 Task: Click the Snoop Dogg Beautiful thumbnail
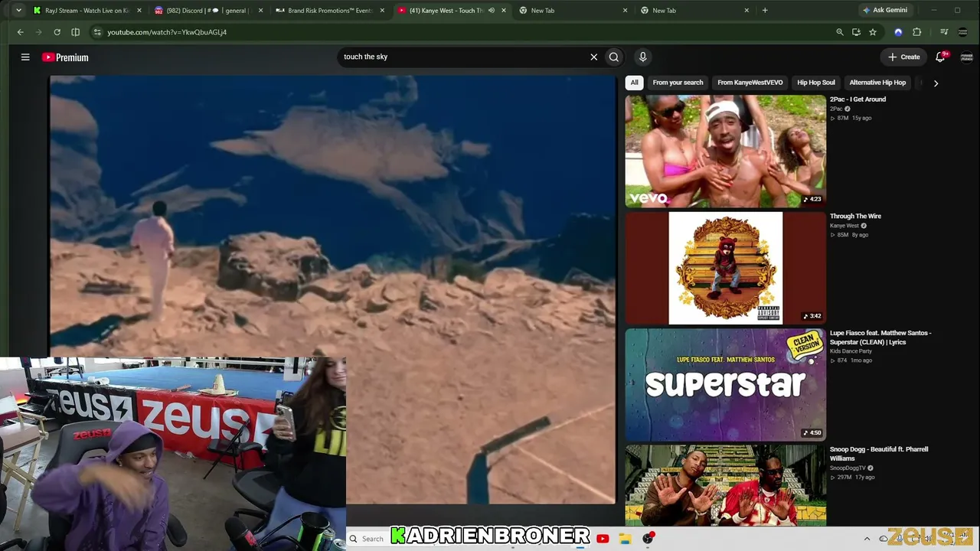[726, 486]
